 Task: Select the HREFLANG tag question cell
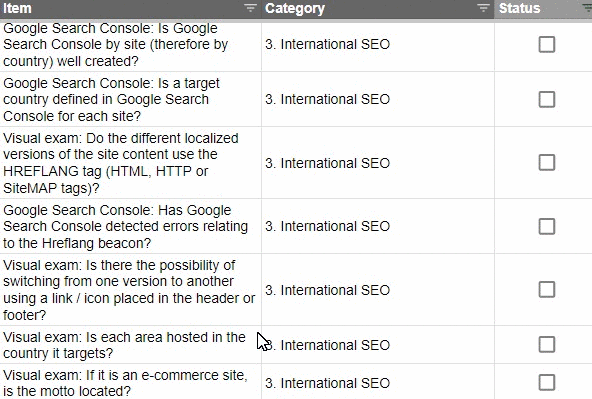[131, 163]
